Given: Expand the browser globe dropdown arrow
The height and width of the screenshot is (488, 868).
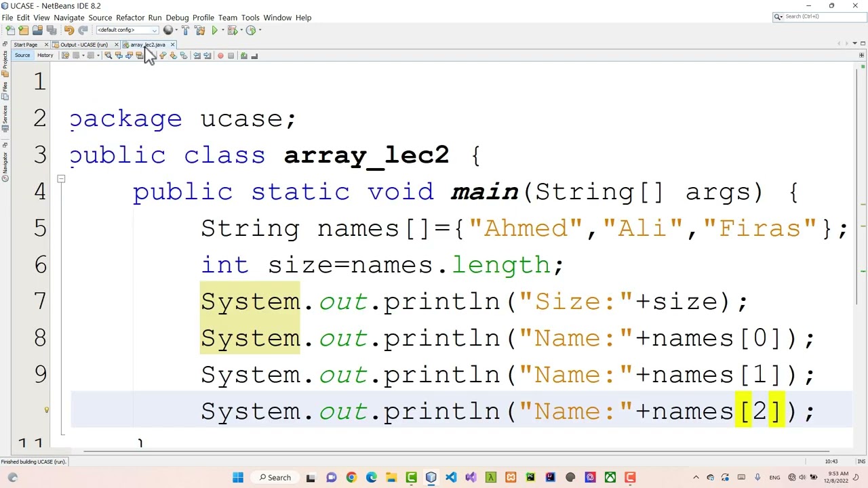Looking at the screenshot, I should (x=176, y=30).
